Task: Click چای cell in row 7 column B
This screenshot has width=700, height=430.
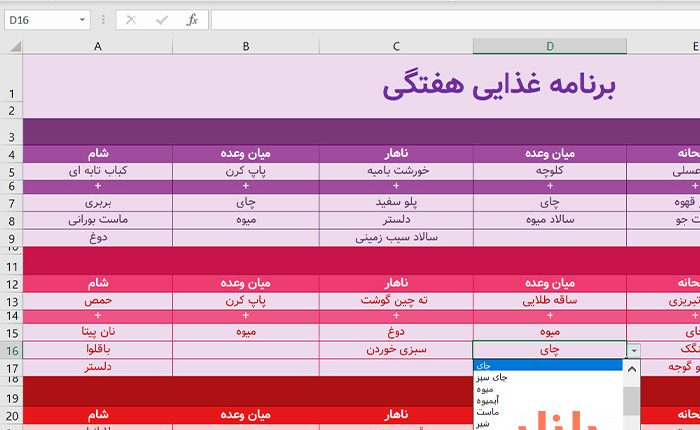Action: coord(246,203)
